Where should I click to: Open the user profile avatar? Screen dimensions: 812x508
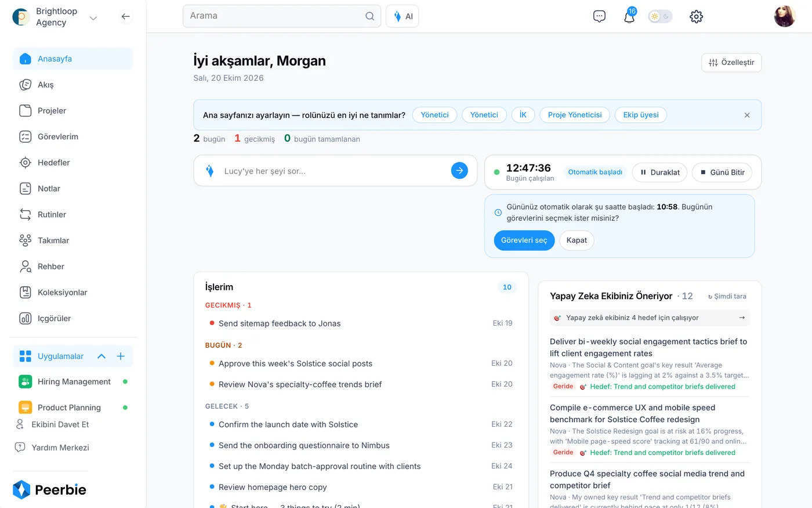[x=785, y=16]
